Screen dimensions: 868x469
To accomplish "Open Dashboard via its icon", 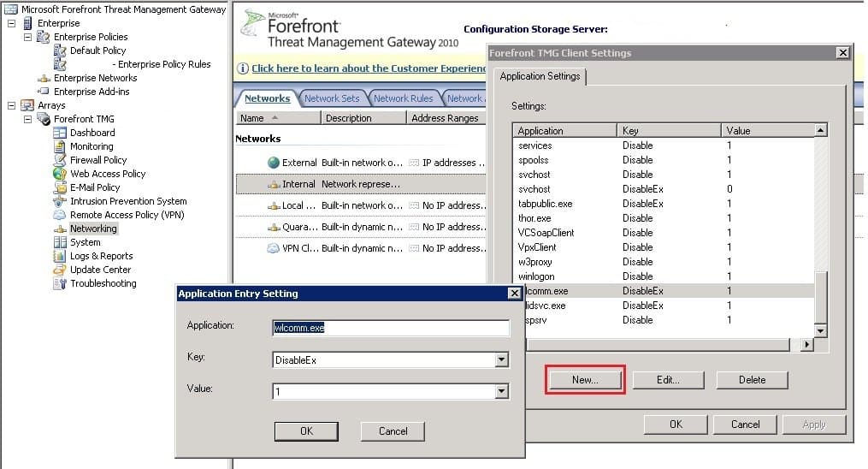I will tap(60, 133).
